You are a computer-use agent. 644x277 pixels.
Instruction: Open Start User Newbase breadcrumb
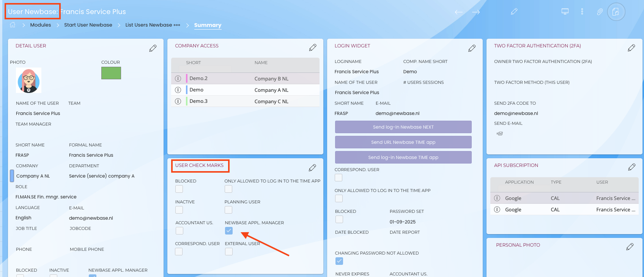pos(88,25)
